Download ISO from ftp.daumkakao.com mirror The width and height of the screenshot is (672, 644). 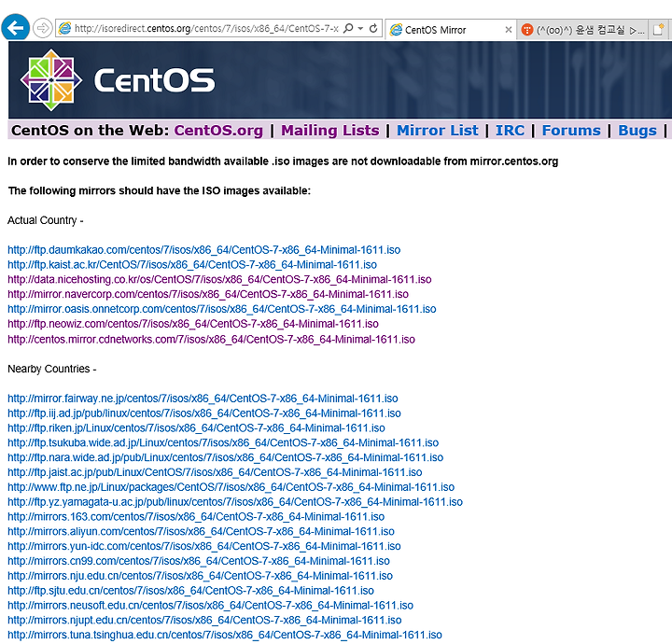(x=204, y=250)
